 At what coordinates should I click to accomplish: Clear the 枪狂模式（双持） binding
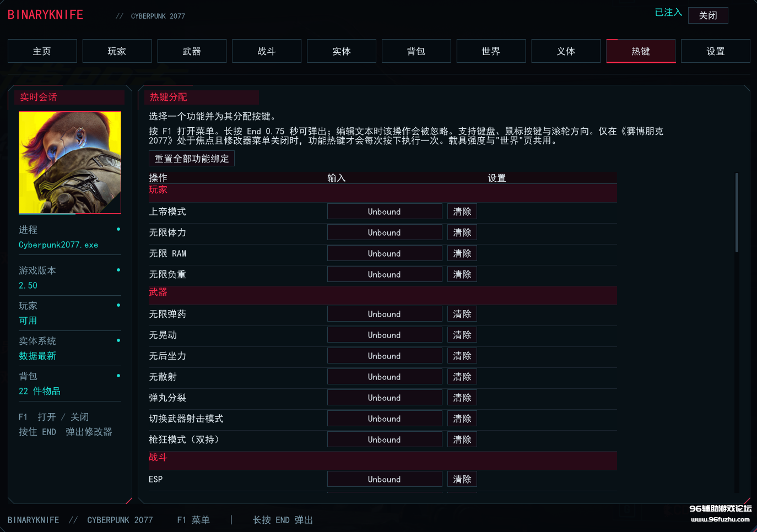coord(462,439)
